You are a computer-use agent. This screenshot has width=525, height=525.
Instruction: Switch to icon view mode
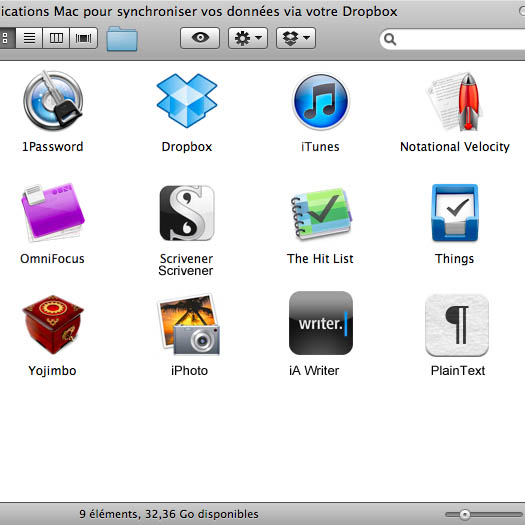point(6,38)
